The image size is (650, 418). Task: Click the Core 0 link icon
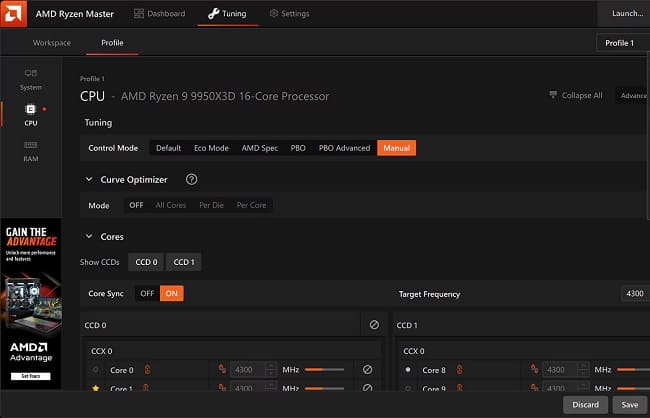(147, 369)
